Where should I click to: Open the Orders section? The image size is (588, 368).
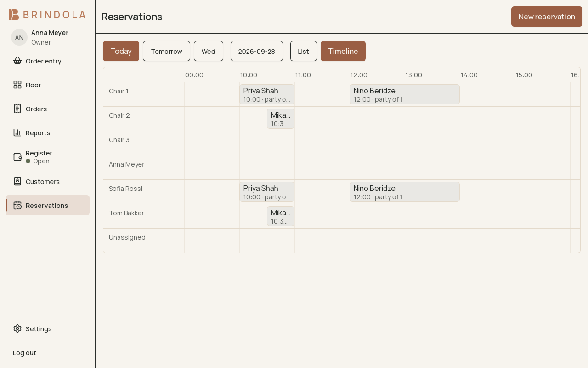click(47, 109)
